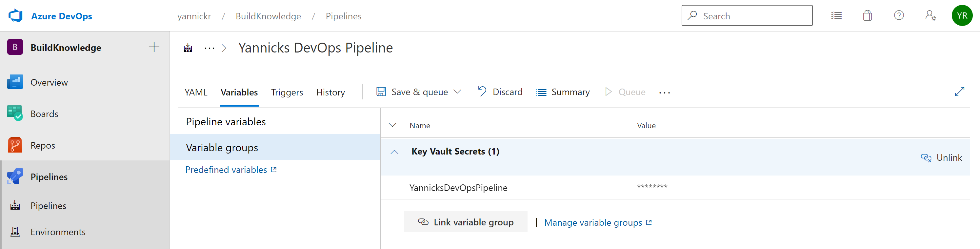The image size is (980, 249).
Task: Toggle the chevron beside the Name column header
Action: [x=392, y=125]
